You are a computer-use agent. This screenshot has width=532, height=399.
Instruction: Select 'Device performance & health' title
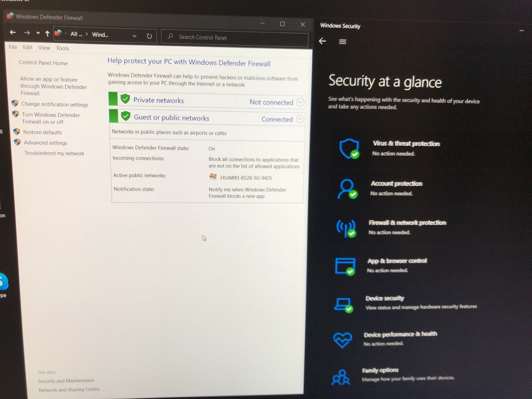pos(400,334)
